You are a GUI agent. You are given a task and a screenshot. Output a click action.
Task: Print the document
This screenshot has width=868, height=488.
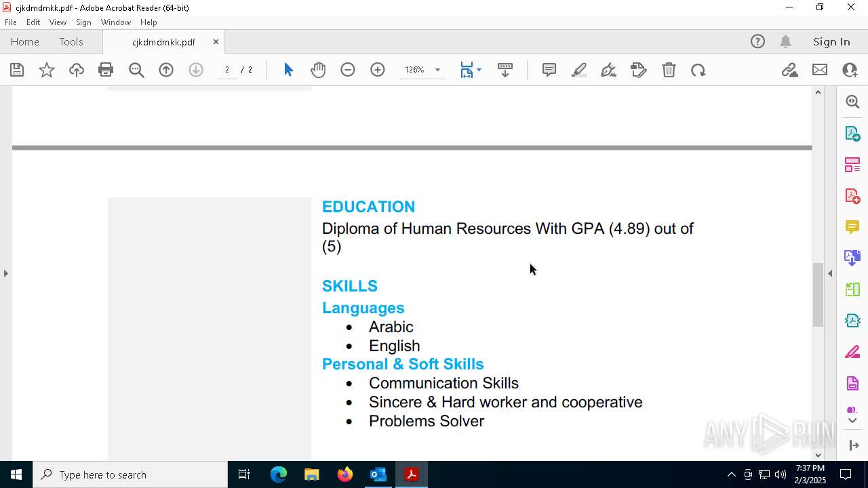tap(106, 70)
